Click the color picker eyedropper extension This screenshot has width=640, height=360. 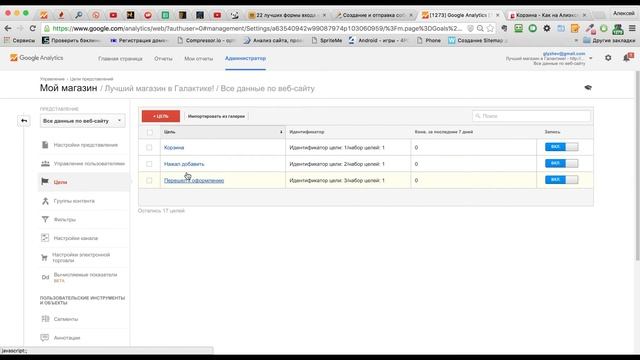pyautogui.click(x=590, y=28)
